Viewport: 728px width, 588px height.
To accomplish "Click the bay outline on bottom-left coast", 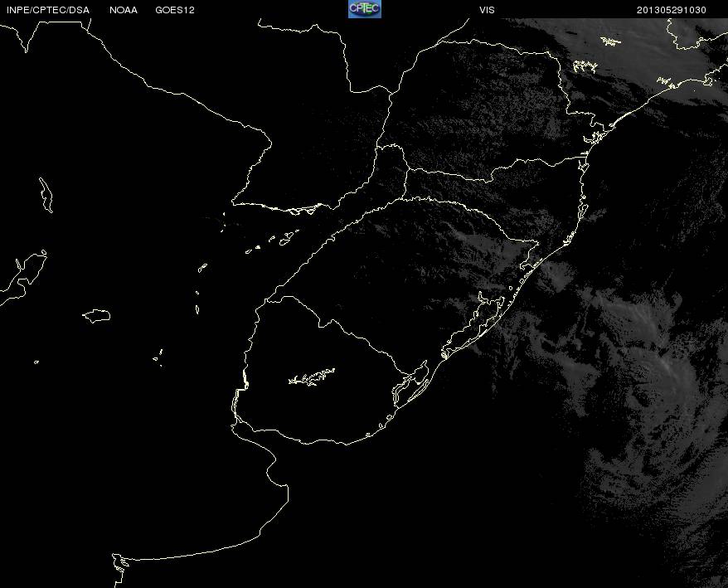I will point(119,570).
